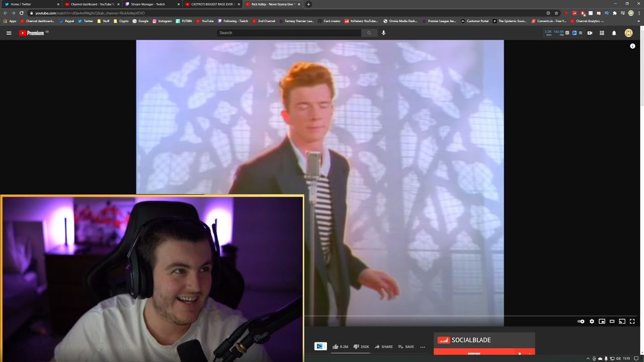Open the FUTBIN bookmark
Screen dimensions: 644x362
(x=184, y=21)
